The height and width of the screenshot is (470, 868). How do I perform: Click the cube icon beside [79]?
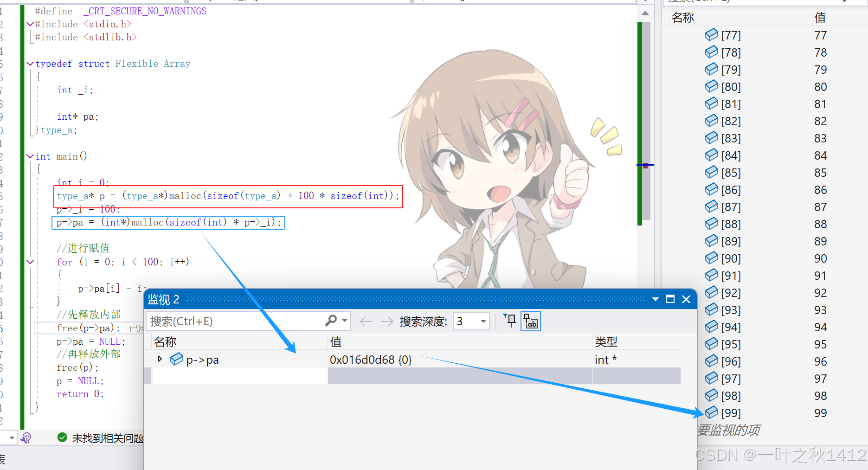point(711,69)
